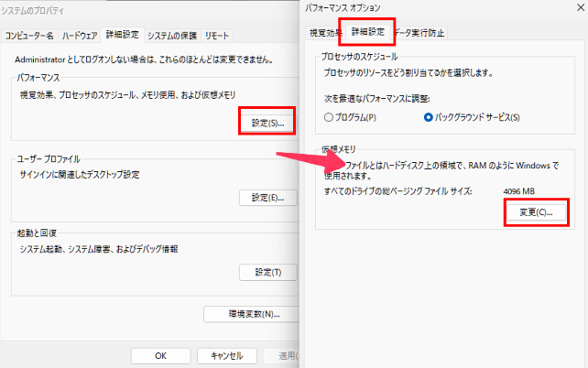Click the キャンセル button

click(226, 356)
